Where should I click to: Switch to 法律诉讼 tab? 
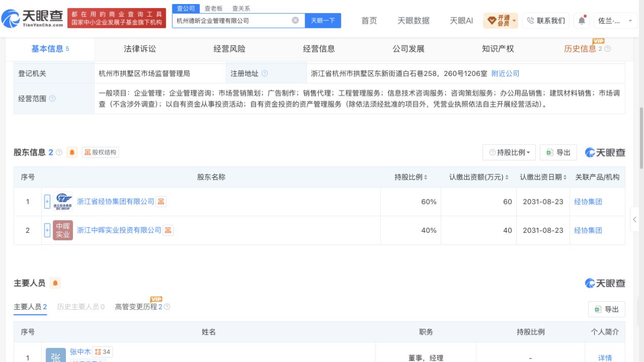coord(140,49)
